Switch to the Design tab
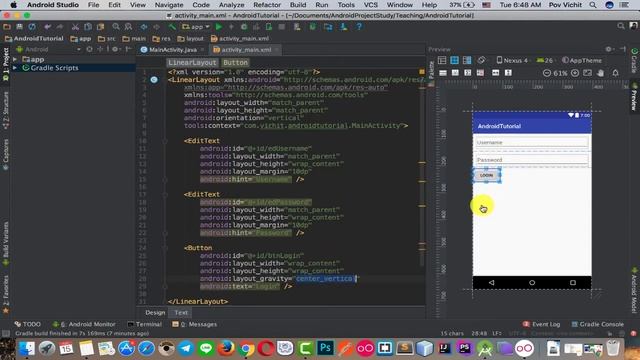The height and width of the screenshot is (360, 640). pyautogui.click(x=155, y=313)
